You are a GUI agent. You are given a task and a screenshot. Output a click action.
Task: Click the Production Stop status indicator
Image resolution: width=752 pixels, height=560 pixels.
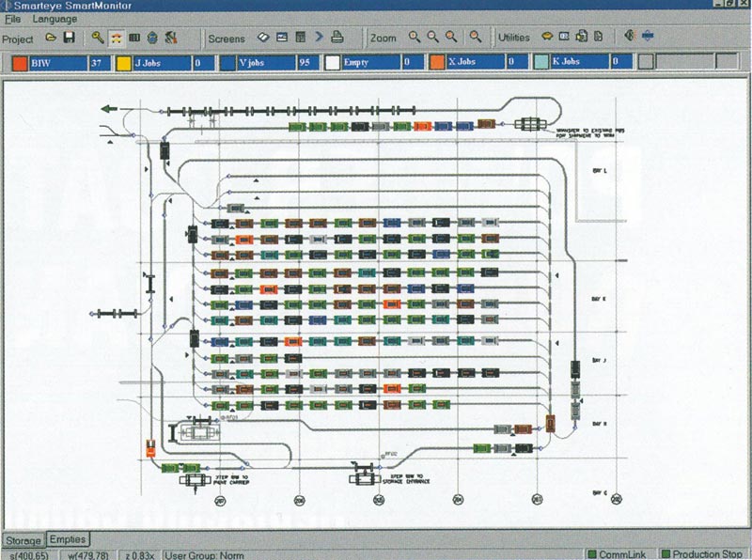[x=706, y=554]
